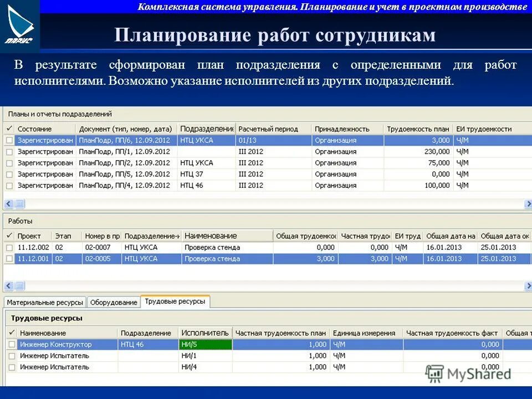Sort by Расчетный период column header
The width and height of the screenshot is (532, 399).
pos(273,129)
